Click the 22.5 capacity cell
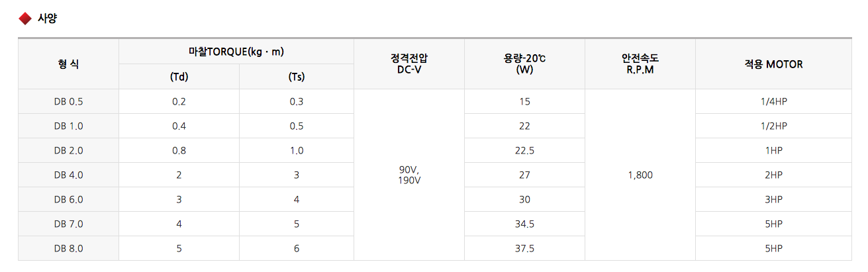Image resolution: width=868 pixels, height=272 pixels. [x=524, y=150]
